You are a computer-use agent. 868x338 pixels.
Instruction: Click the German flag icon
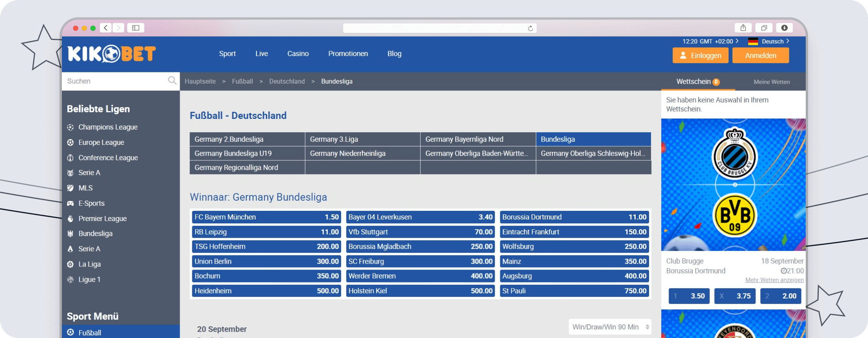pos(753,41)
